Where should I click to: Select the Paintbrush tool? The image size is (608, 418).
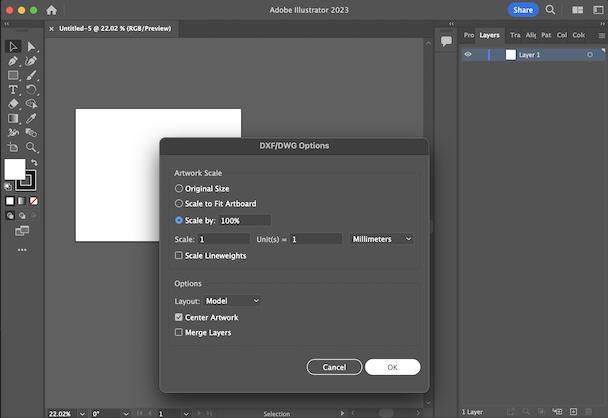(x=31, y=75)
